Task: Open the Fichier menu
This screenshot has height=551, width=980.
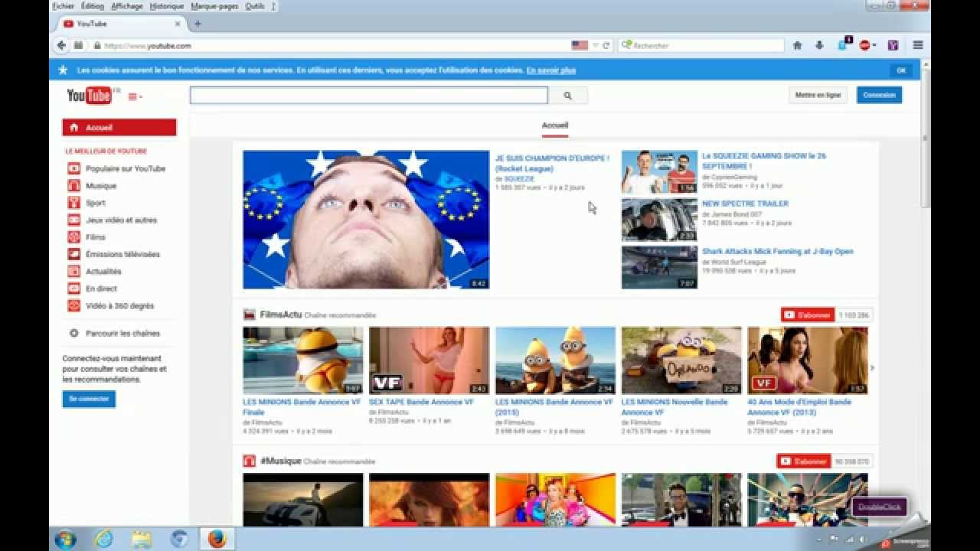Action: pos(63,6)
